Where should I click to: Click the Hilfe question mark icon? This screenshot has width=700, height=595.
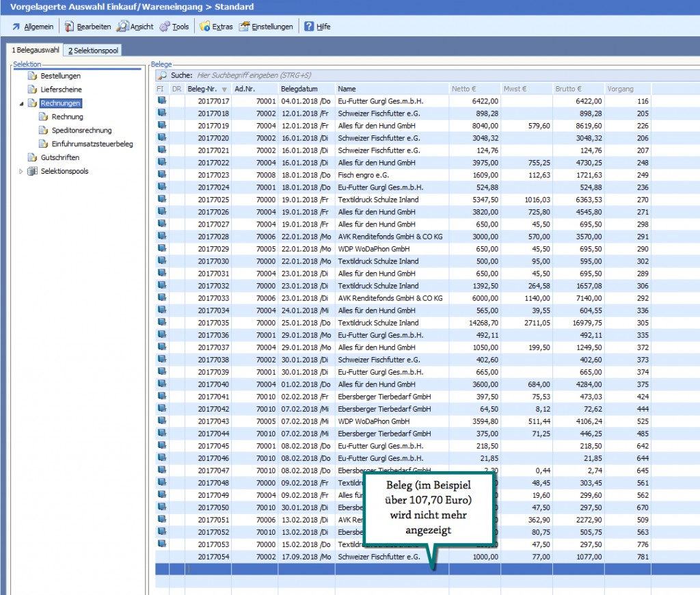(309, 27)
